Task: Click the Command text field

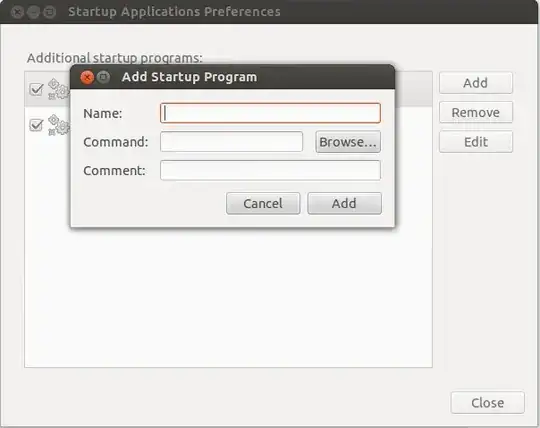Action: [x=231, y=142]
